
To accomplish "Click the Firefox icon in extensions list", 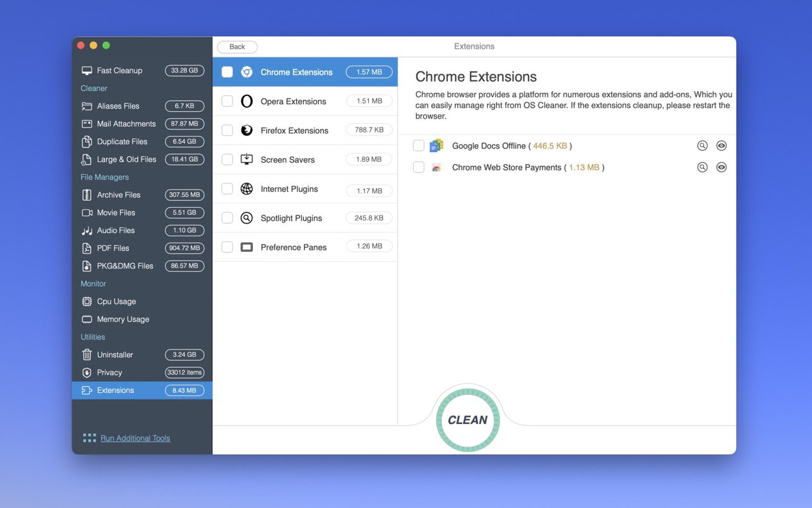I will tap(247, 131).
